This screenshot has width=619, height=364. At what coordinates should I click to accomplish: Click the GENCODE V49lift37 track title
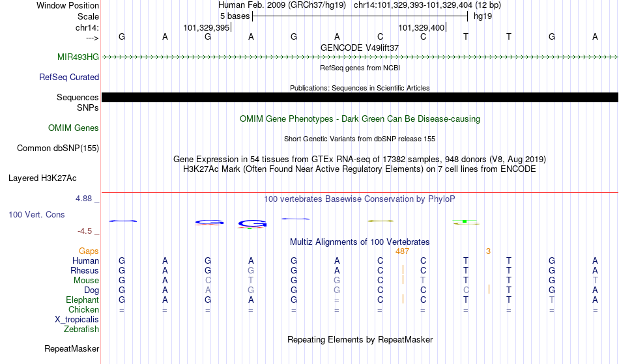point(360,48)
